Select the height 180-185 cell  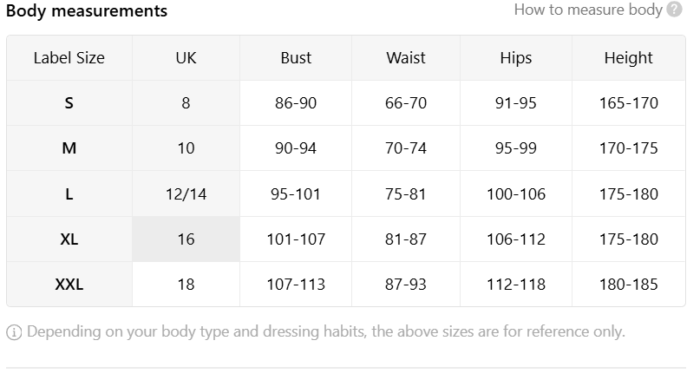tap(629, 284)
